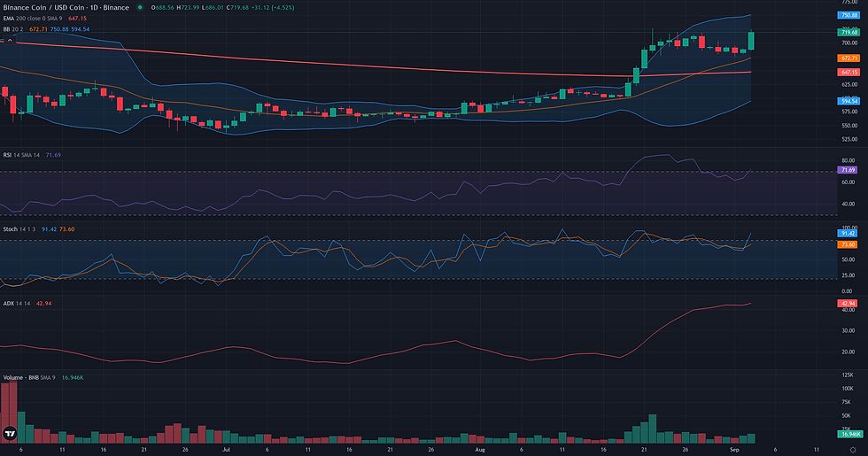Click the blue 91.42 Stoch axis label
Image resolution: width=868 pixels, height=456 pixels.
pos(849,234)
